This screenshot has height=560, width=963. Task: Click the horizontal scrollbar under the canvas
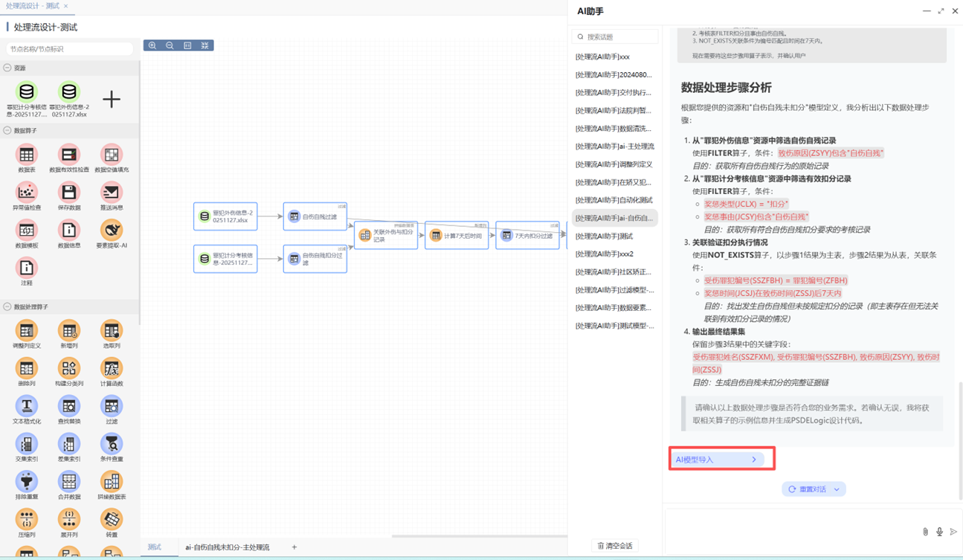480,536
